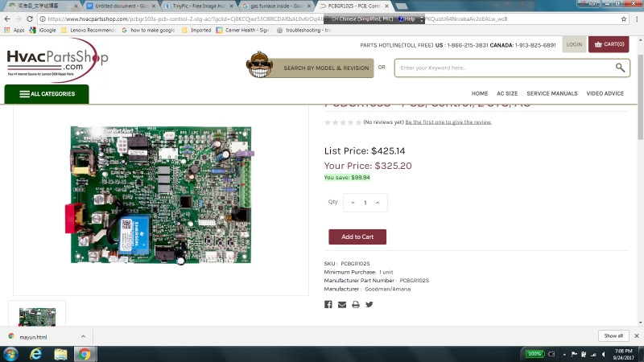Viewport: 644px width, 362px height.
Task: Switch to the TinyPic browser tab
Action: pos(198,6)
